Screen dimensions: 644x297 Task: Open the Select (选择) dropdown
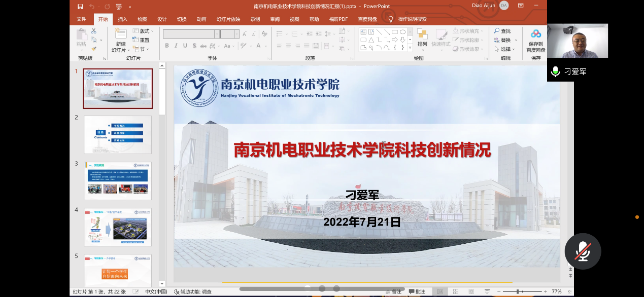click(505, 49)
